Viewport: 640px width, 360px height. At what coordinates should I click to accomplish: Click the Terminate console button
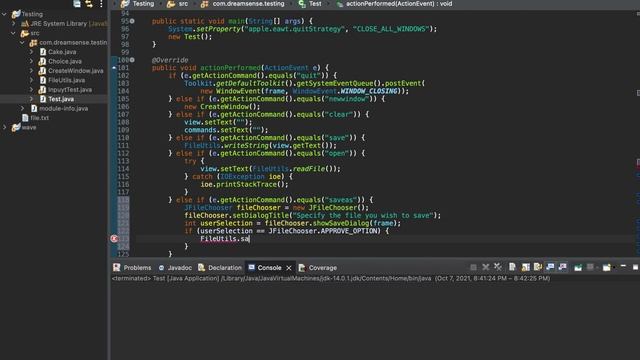pos(473,267)
